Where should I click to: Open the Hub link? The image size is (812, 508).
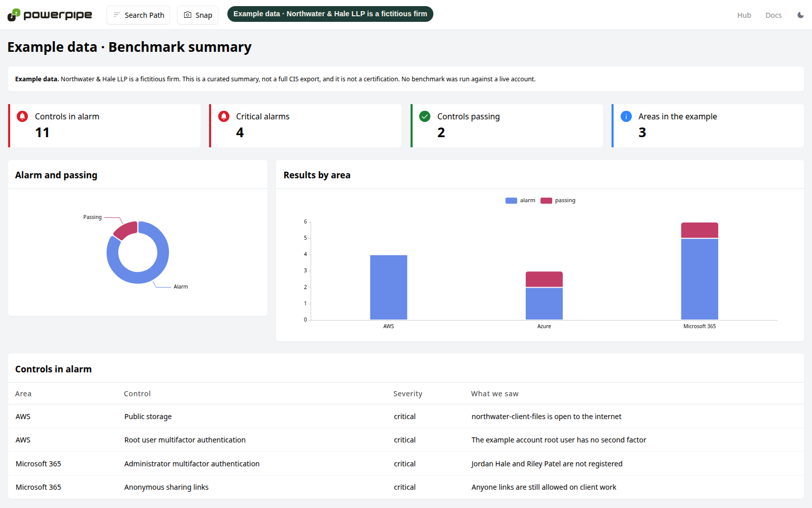(744, 15)
